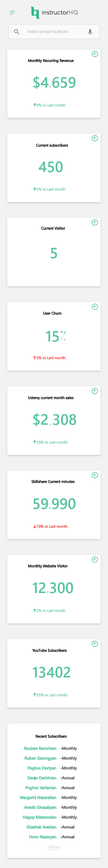Viewport: 108px width, 868px height.
Task: Expand the Monthly Website Visitor card
Action: point(95,559)
